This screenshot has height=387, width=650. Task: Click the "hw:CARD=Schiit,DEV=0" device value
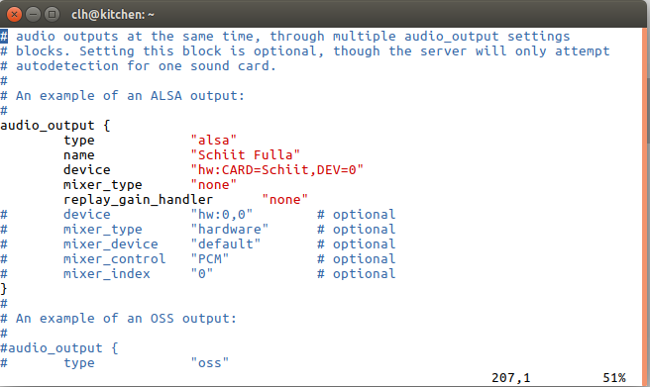[x=277, y=170]
